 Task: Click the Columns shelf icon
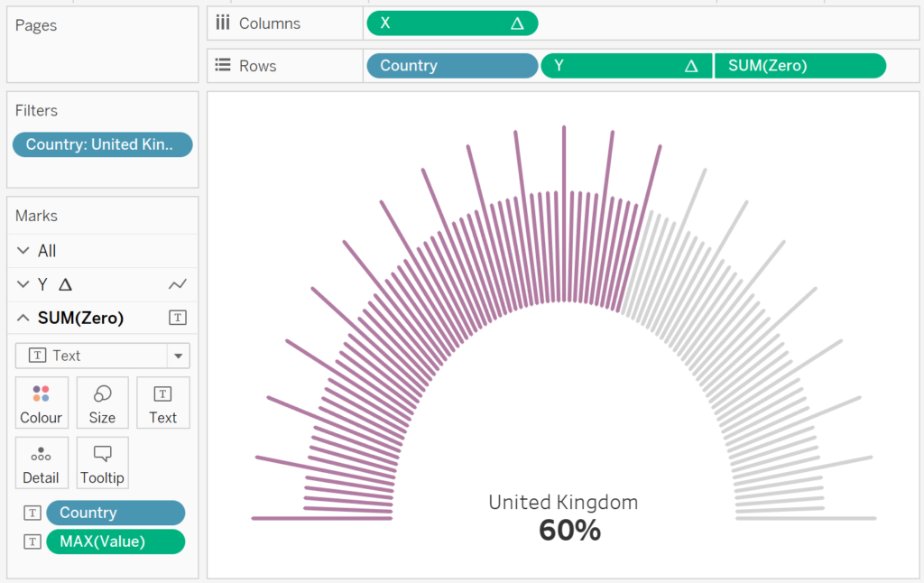[x=223, y=23]
